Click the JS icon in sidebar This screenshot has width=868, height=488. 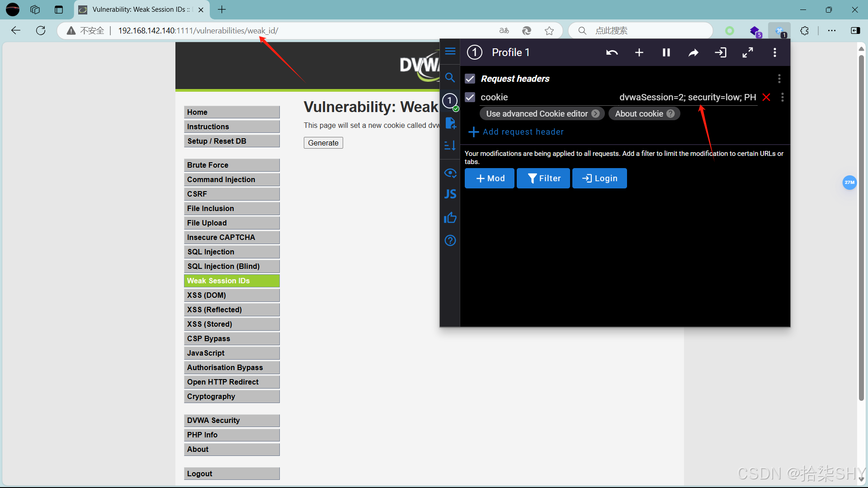click(450, 194)
